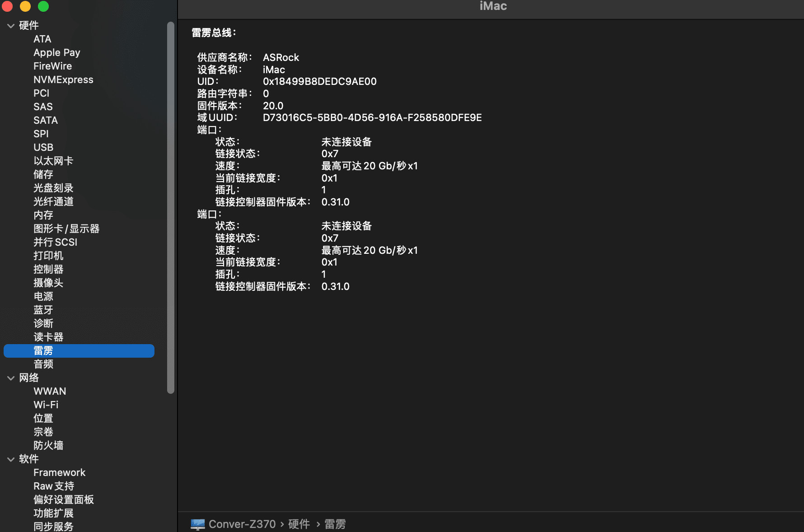804x532 pixels.
Task: Collapse the 软件 section
Action: 11,459
